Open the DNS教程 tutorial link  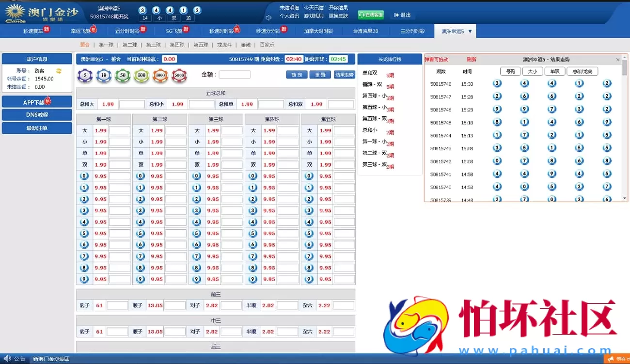pyautogui.click(x=37, y=115)
